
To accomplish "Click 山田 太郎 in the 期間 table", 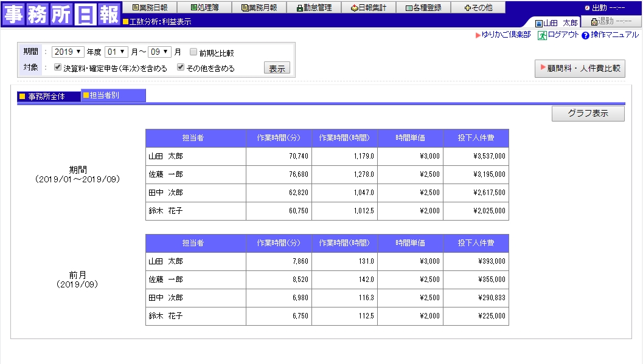I will [165, 156].
